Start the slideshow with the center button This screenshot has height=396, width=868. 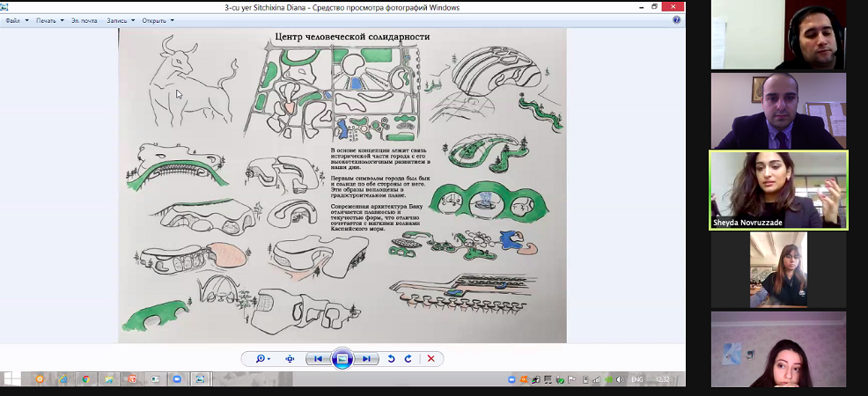[342, 358]
